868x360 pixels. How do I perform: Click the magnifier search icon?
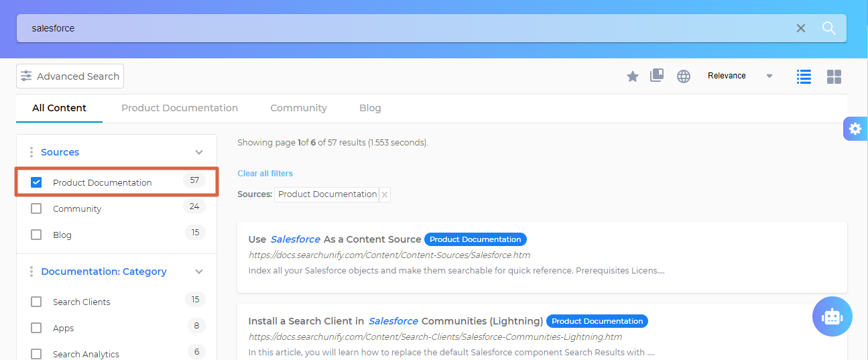point(829,28)
